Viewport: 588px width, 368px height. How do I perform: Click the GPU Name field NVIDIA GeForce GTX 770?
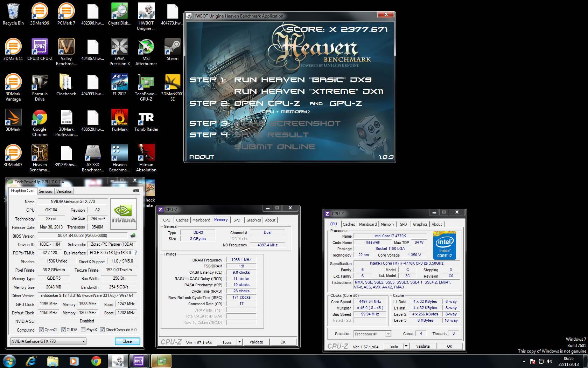tap(73, 202)
